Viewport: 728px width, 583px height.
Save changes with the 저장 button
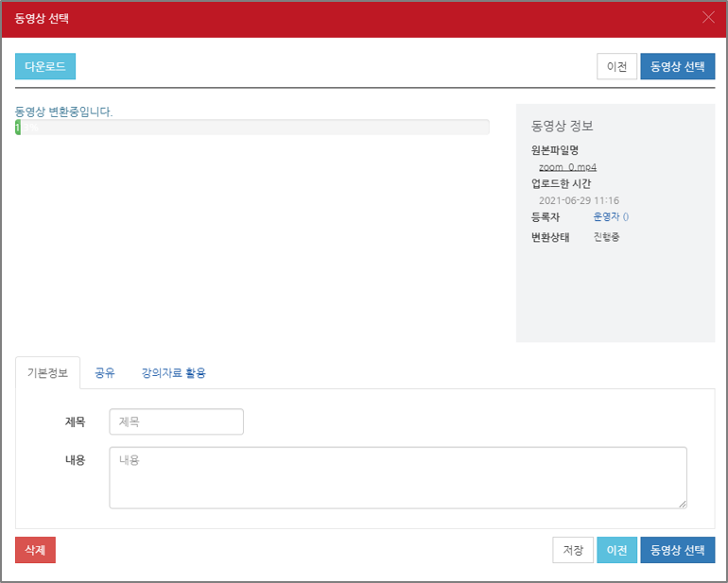tap(573, 550)
